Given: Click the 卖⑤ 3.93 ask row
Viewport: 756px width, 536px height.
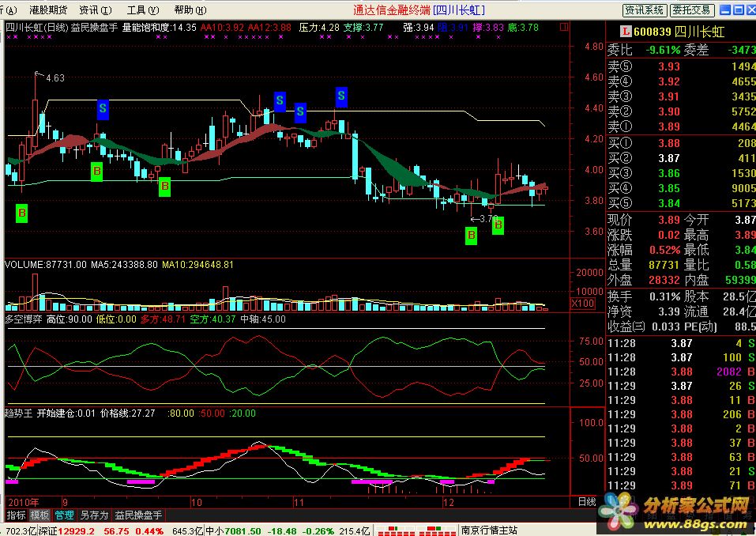Looking at the screenshot, I should coord(681,66).
